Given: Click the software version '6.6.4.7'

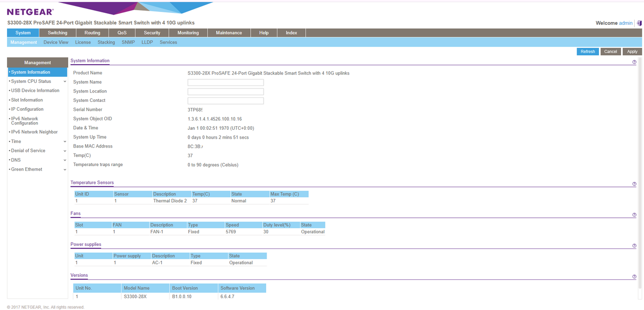Looking at the screenshot, I should 227,297.
